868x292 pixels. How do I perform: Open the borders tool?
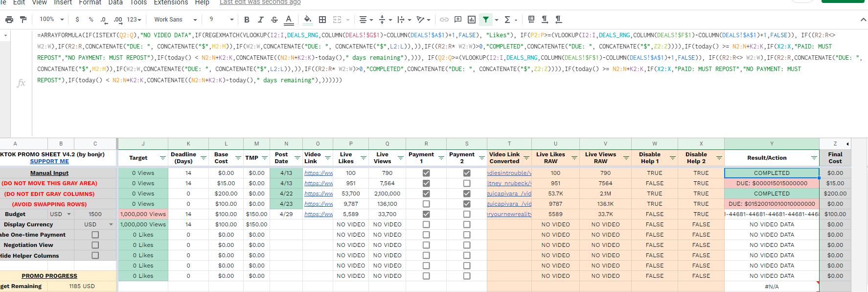click(x=322, y=20)
